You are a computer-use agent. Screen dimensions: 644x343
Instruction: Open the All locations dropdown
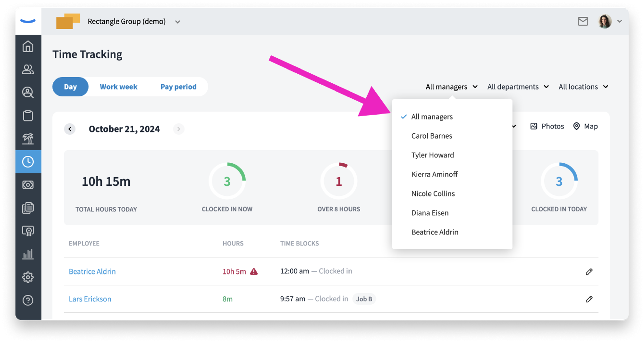point(583,87)
